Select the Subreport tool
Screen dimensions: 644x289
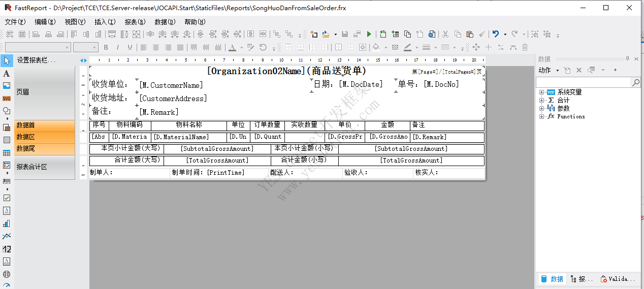coord(7,127)
